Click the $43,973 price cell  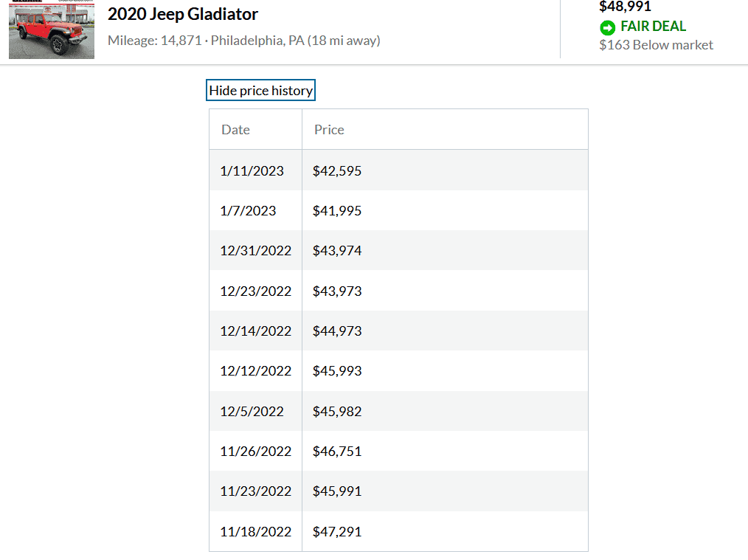click(x=337, y=291)
